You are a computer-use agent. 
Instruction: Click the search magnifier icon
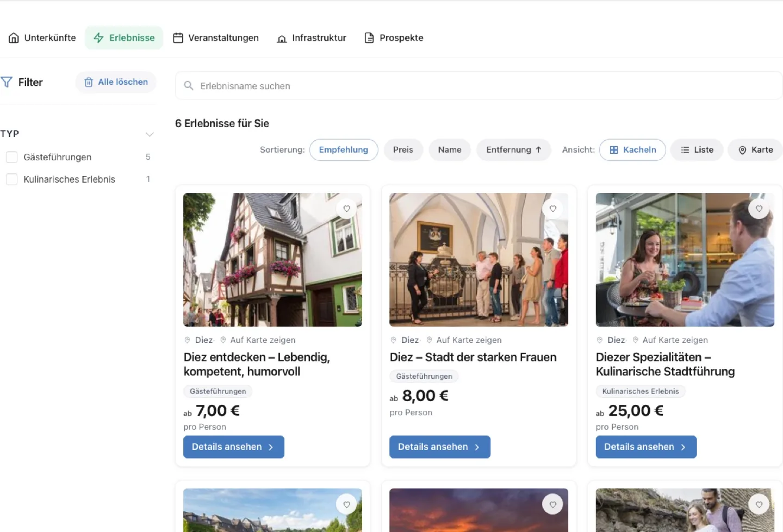189,86
